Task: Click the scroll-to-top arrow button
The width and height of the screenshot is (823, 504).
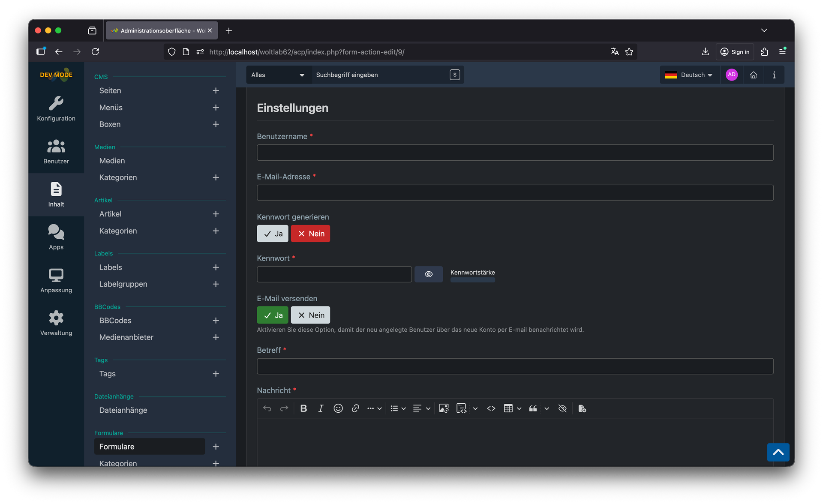Action: 778,452
